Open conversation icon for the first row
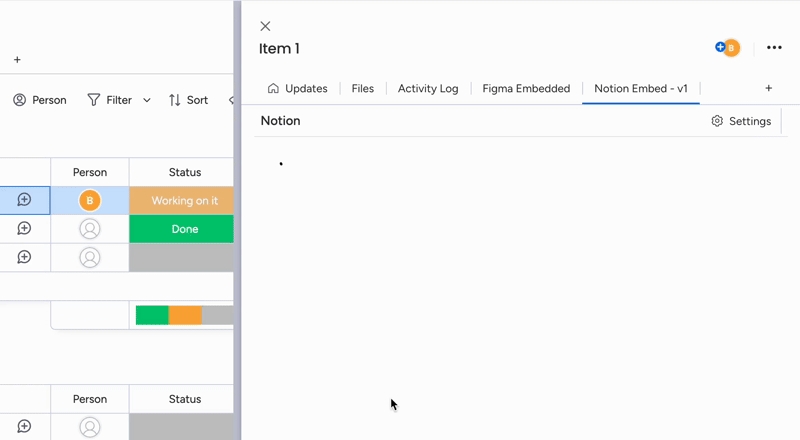The width and height of the screenshot is (800, 440). click(25, 200)
